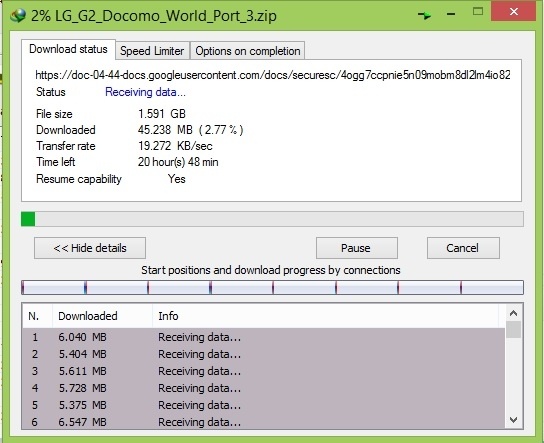Screen dimensions: 544x443
Task: Click the googleusercontent download URL text
Action: pos(273,75)
